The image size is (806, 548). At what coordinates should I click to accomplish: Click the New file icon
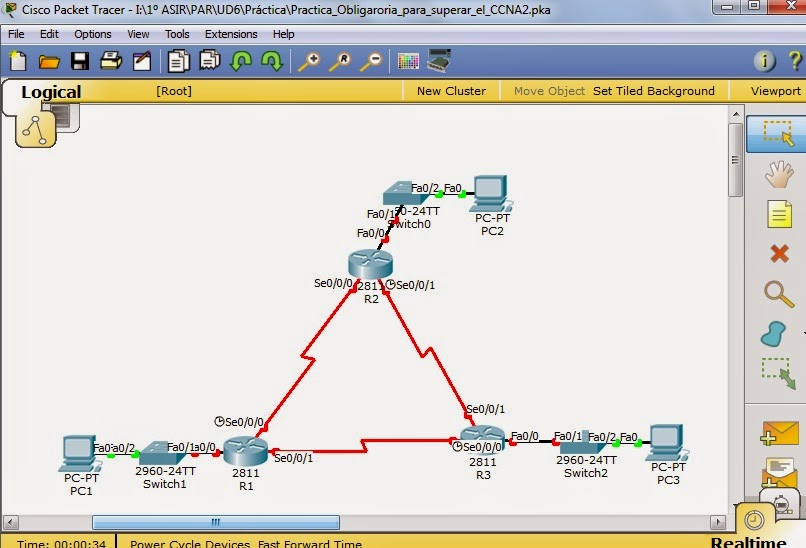point(18,61)
